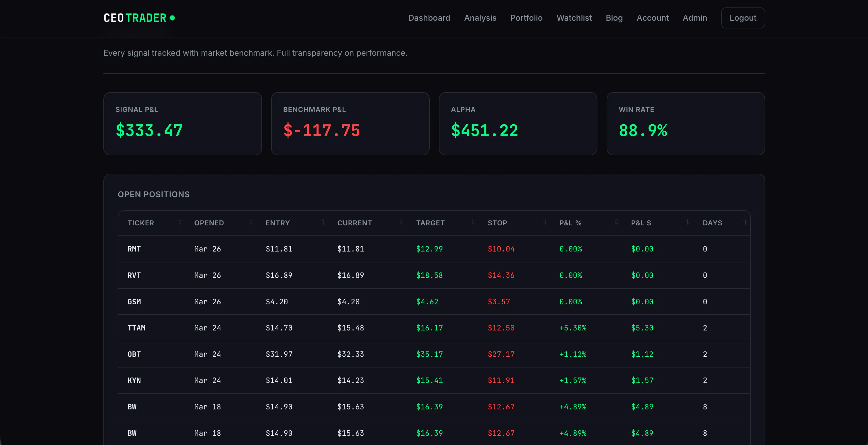Click the Logout button
This screenshot has width=868, height=445.
(743, 18)
